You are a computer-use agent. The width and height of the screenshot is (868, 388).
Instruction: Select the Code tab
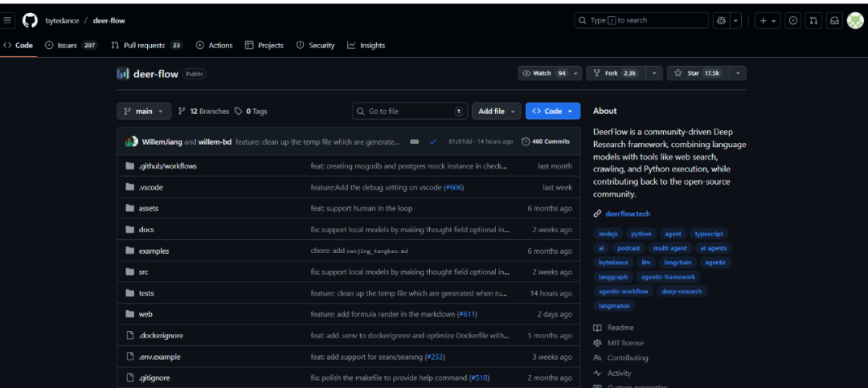tap(18, 45)
